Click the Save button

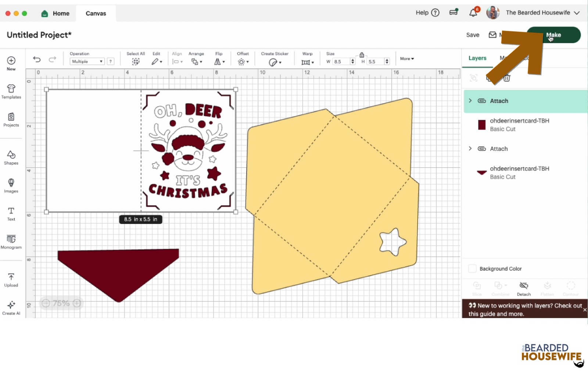[x=473, y=35]
